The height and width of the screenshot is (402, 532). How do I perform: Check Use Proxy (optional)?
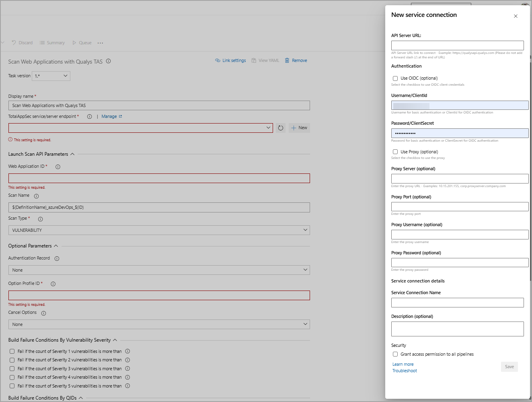coord(395,152)
